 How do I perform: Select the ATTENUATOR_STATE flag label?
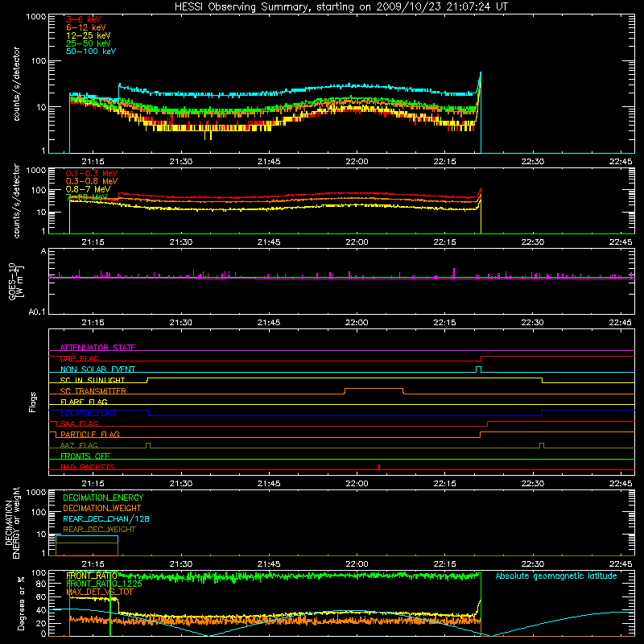[x=97, y=348]
